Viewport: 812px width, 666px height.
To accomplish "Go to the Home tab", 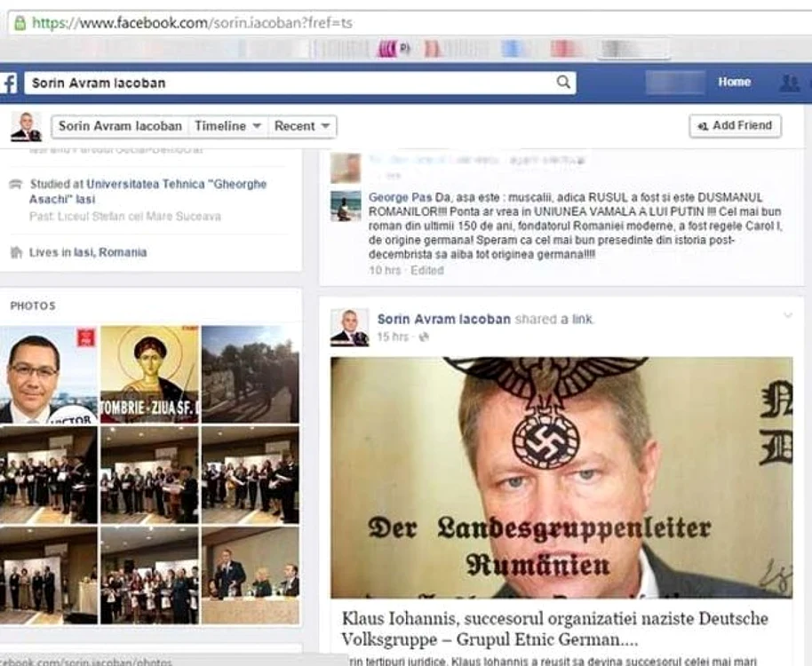I will click(735, 82).
